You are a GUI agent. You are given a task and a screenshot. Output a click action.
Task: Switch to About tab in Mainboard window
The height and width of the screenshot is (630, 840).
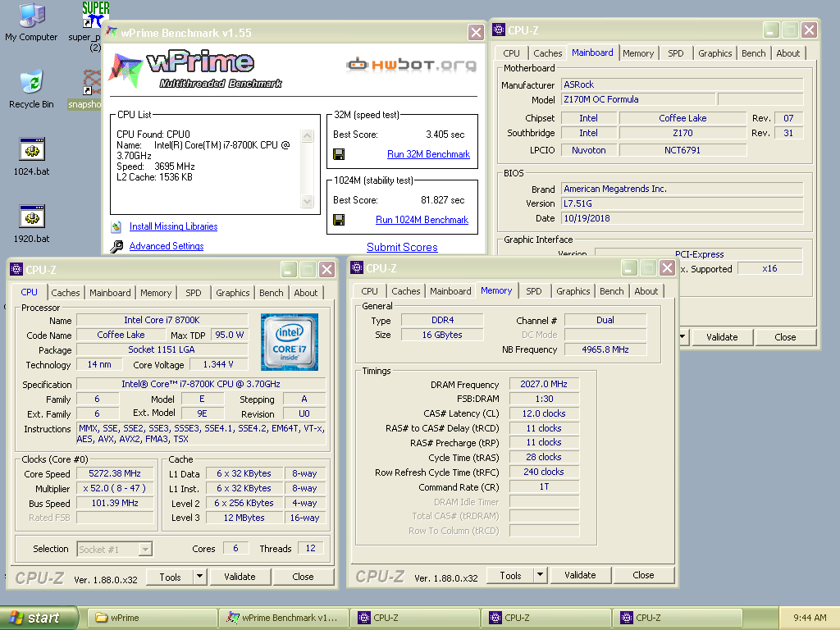point(788,53)
